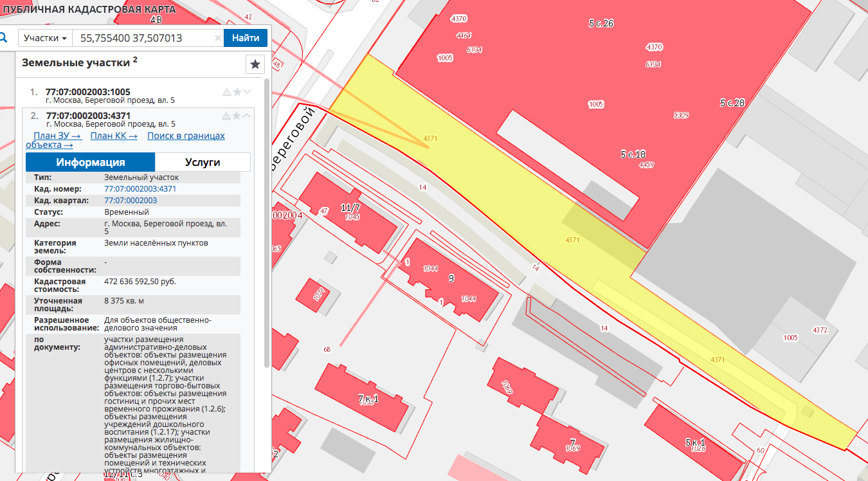This screenshot has height=481, width=868.
Task: Click cadastral number link 77:07:0002003:4371
Action: click(x=140, y=189)
